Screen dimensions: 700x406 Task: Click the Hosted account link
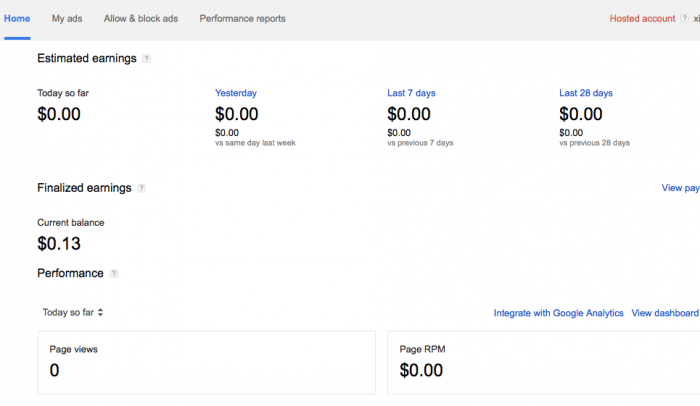(x=642, y=19)
